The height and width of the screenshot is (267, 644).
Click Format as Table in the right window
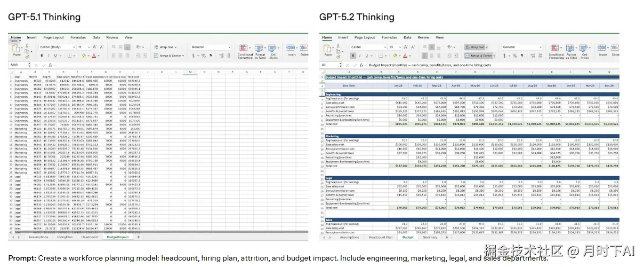coord(570,48)
